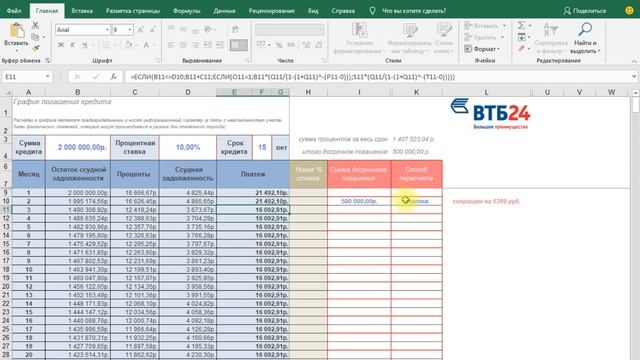This screenshot has height=360, width=640.
Task: Align text left in the cell
Action: coord(171,45)
